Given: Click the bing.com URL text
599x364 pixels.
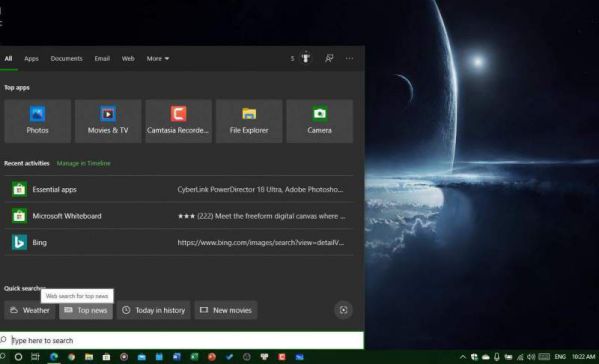Looking at the screenshot, I should [x=261, y=243].
